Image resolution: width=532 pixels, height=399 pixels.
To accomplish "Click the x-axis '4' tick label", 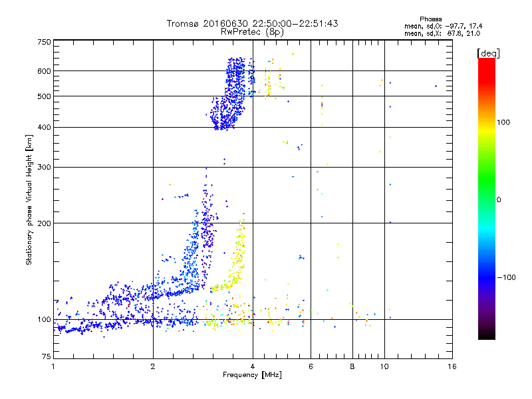I will pos(253,366).
